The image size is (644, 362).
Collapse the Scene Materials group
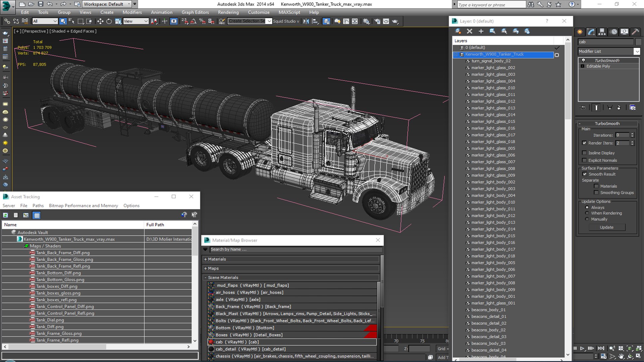(205, 278)
